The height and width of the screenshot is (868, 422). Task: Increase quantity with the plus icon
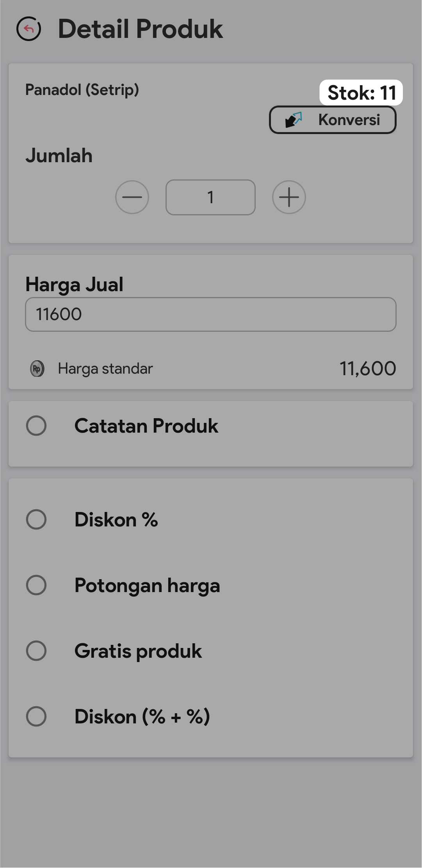(289, 197)
